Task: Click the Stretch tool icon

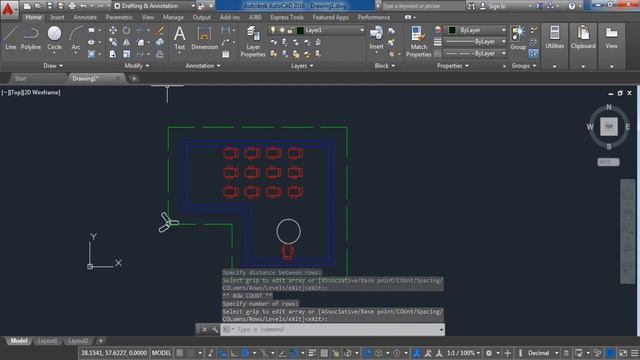Action: (x=113, y=54)
